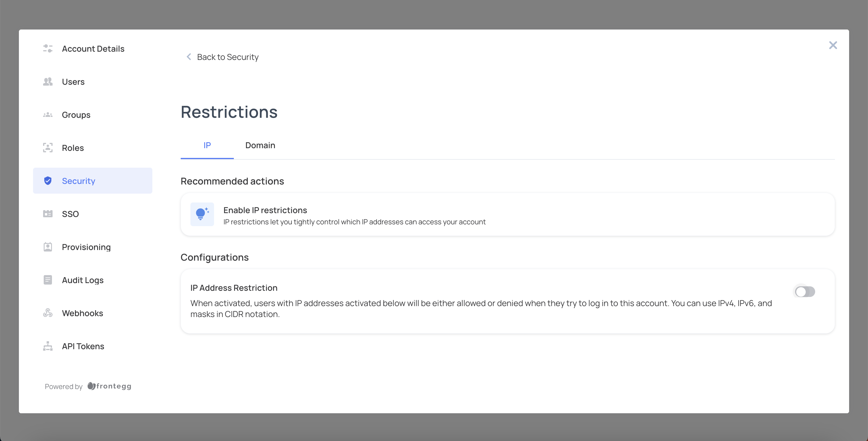The height and width of the screenshot is (441, 868).
Task: Click the Users icon in sidebar
Action: (48, 81)
